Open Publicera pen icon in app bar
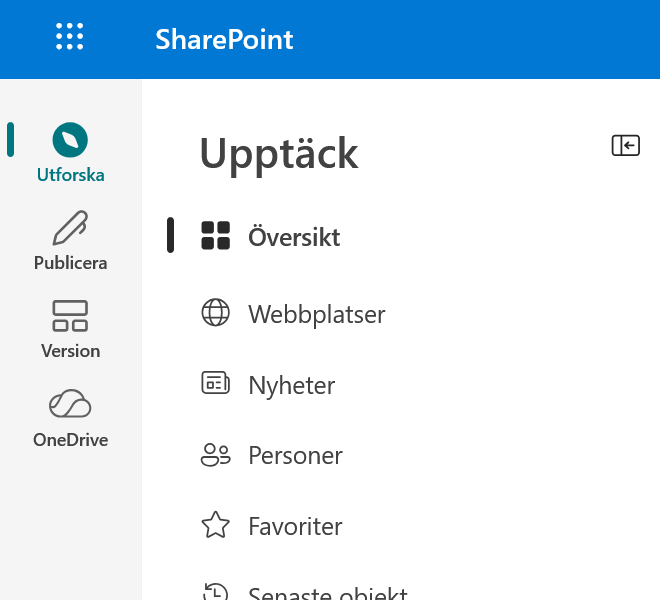 [70, 228]
